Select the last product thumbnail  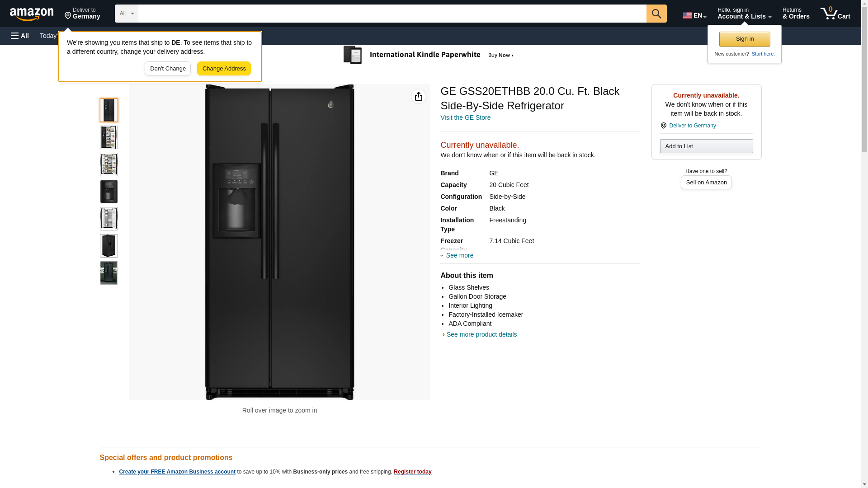click(108, 273)
